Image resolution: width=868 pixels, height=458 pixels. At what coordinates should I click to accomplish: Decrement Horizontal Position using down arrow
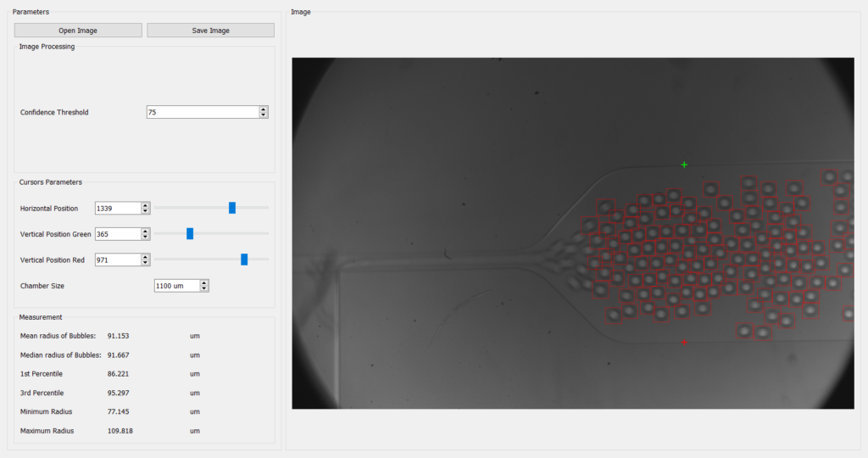[146, 211]
